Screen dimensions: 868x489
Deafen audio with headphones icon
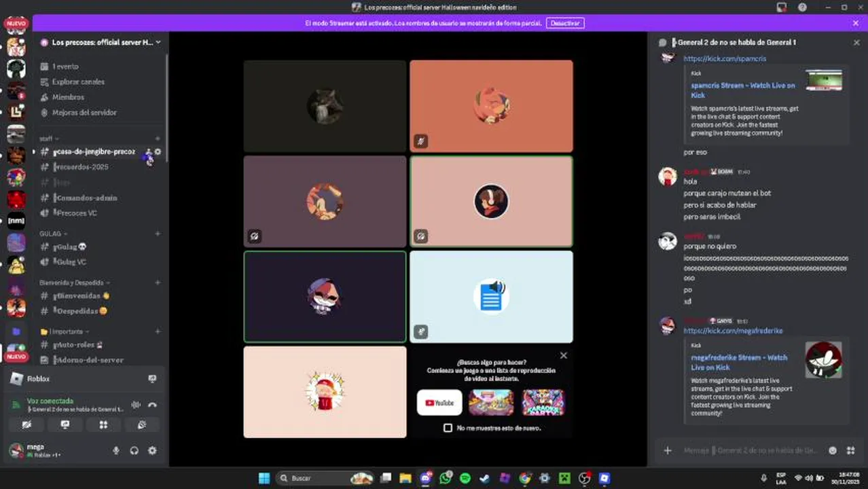134,450
